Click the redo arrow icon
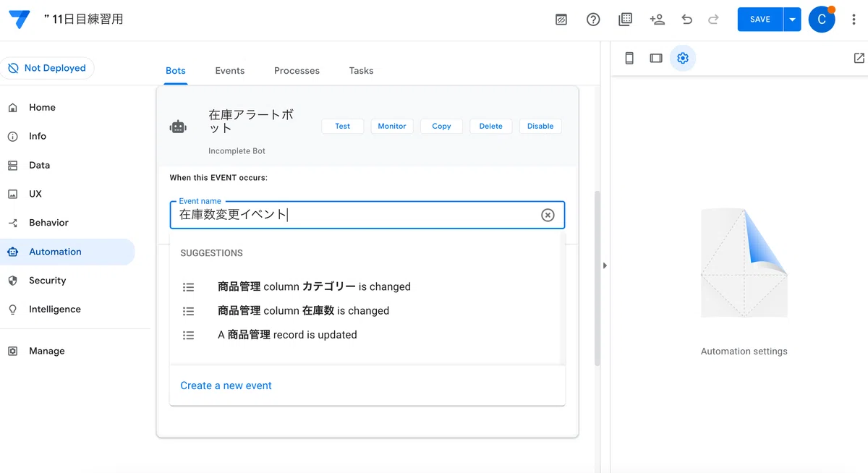Viewport: 868px width, 473px height. click(x=714, y=20)
